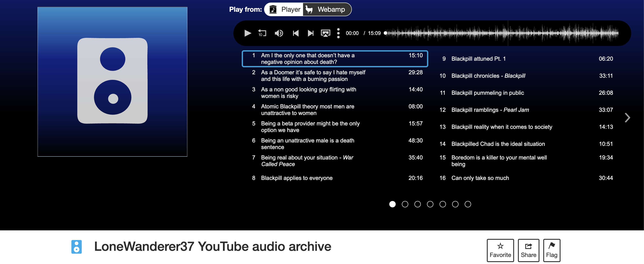This screenshot has width=644, height=264.
Task: Go to fifth playlist page dot
Action: [x=443, y=204]
